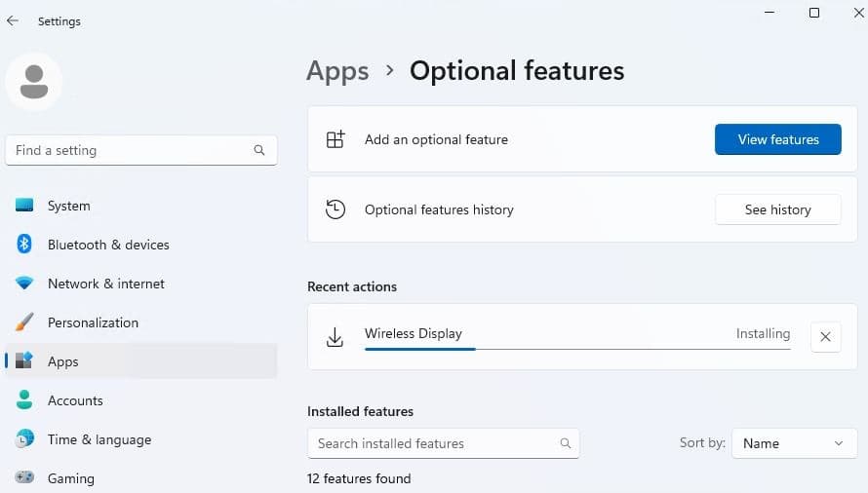This screenshot has height=493, width=868.
Task: Click the Accounts person icon
Action: [24, 399]
